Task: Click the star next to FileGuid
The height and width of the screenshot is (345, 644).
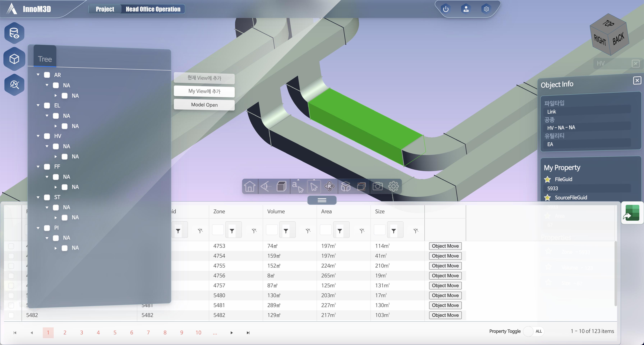Action: [x=548, y=180]
